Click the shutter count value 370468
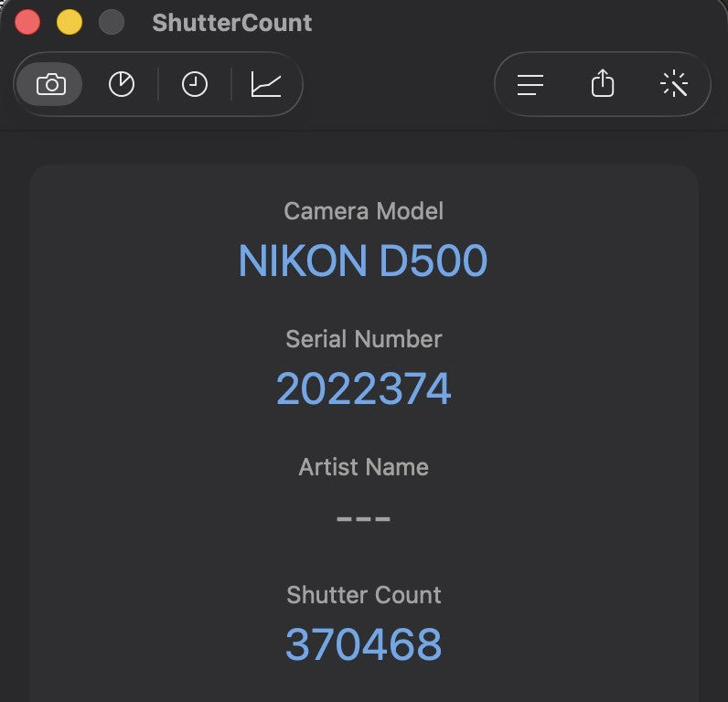The image size is (728, 702). (x=363, y=644)
